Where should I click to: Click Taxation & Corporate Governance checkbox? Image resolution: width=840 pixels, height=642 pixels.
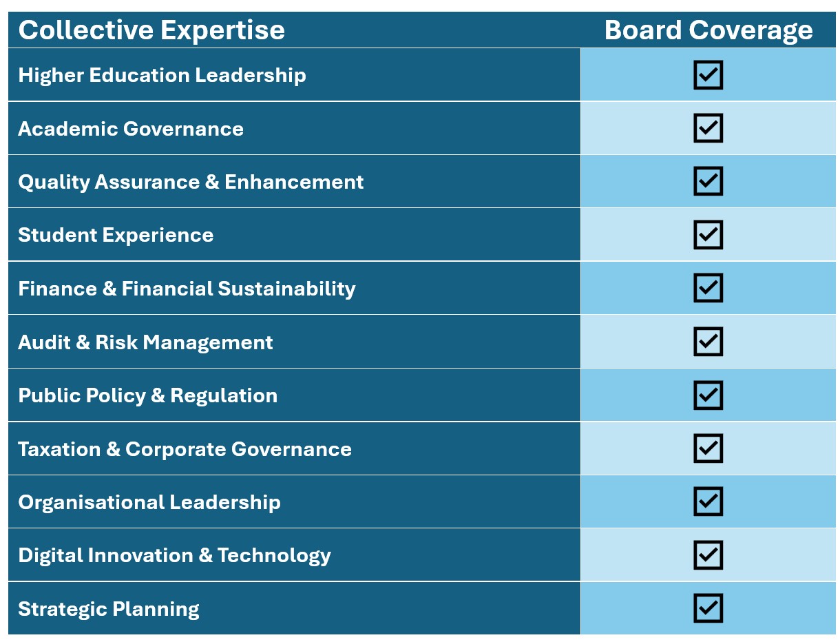[x=708, y=448]
